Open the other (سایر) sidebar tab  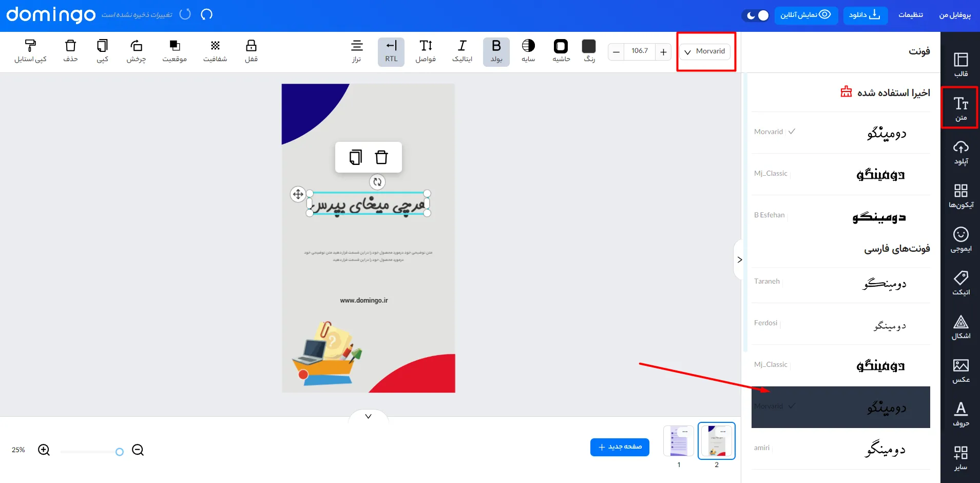point(960,458)
